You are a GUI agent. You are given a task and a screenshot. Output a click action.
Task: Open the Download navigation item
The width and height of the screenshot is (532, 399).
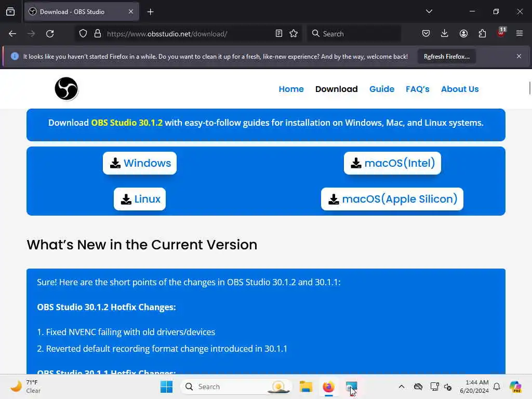(x=336, y=89)
